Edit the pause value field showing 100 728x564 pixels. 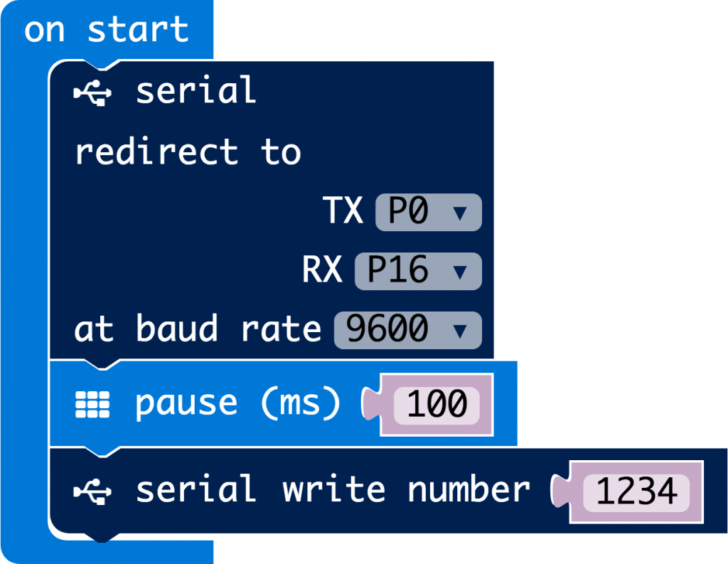437,404
